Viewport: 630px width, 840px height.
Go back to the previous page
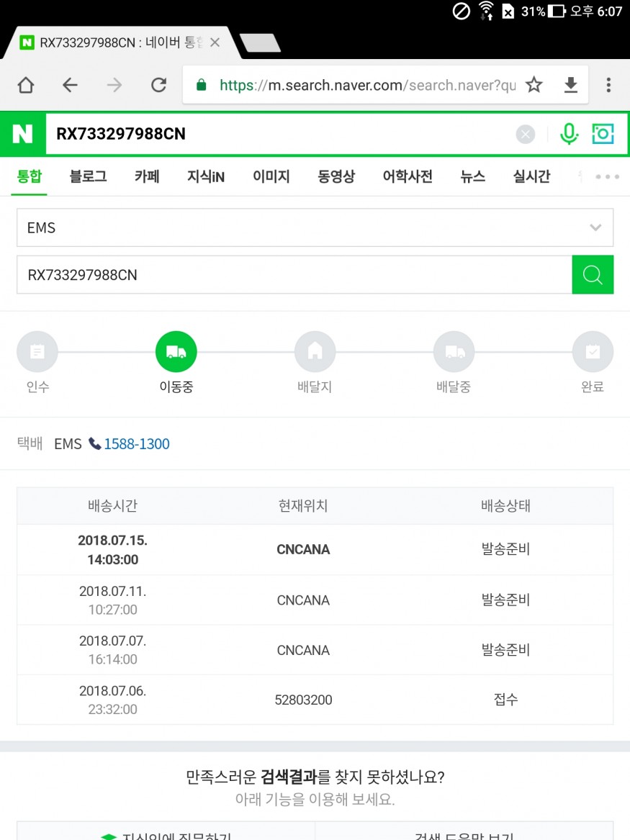70,86
